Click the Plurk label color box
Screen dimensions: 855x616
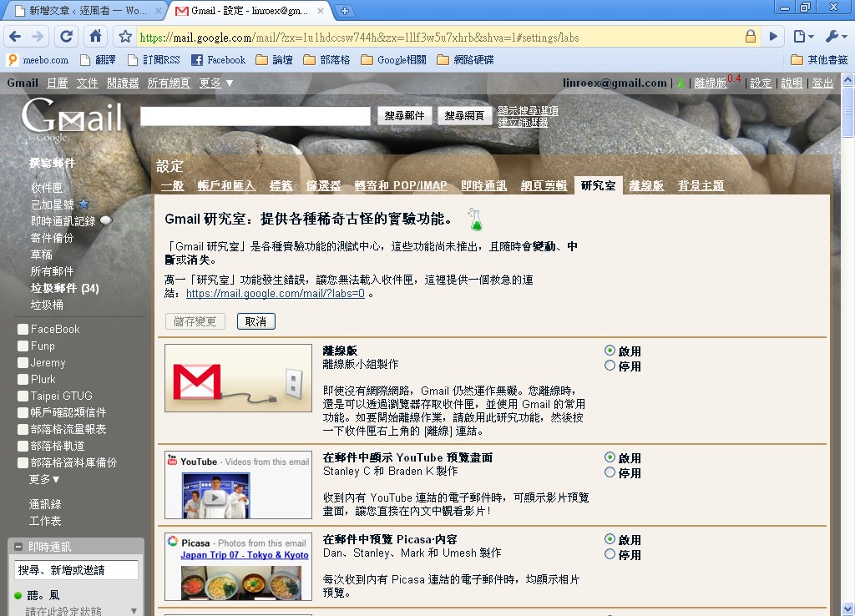[23, 380]
